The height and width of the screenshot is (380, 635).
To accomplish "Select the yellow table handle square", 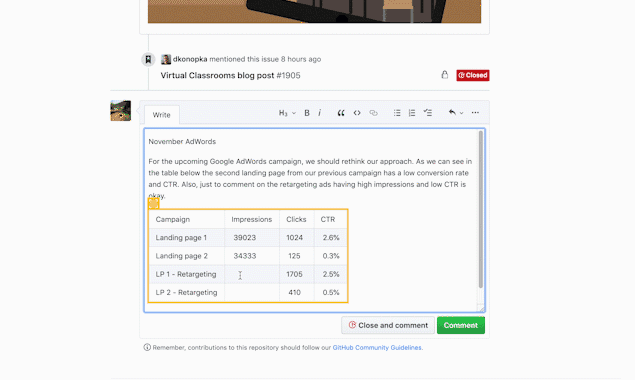I will [153, 203].
